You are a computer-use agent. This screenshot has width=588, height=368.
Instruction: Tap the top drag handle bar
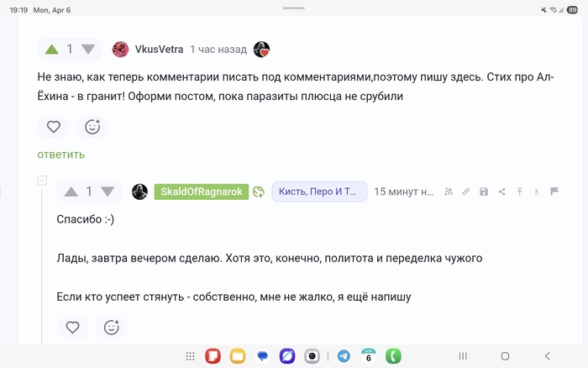point(294,8)
